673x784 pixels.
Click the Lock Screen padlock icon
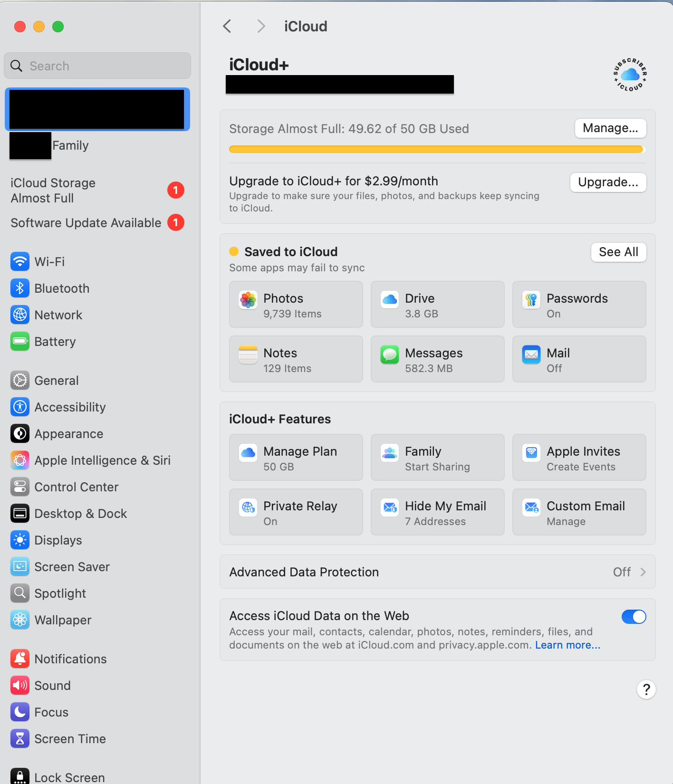[20, 776]
